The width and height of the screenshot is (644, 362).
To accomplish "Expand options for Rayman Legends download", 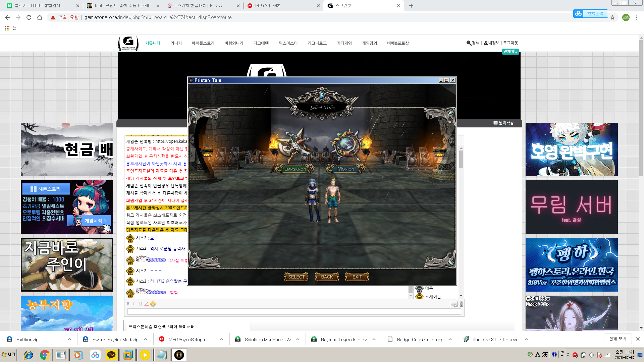I will coord(374,340).
